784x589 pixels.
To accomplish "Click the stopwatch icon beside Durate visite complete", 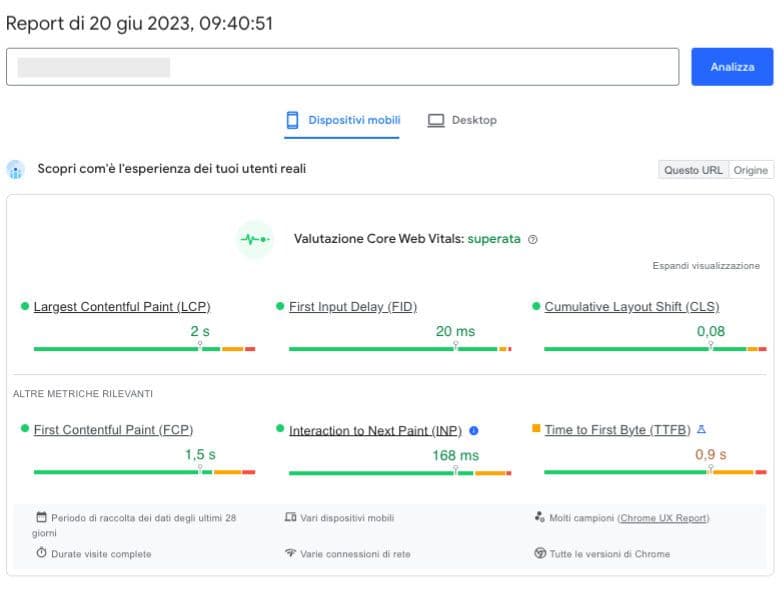I will [41, 553].
